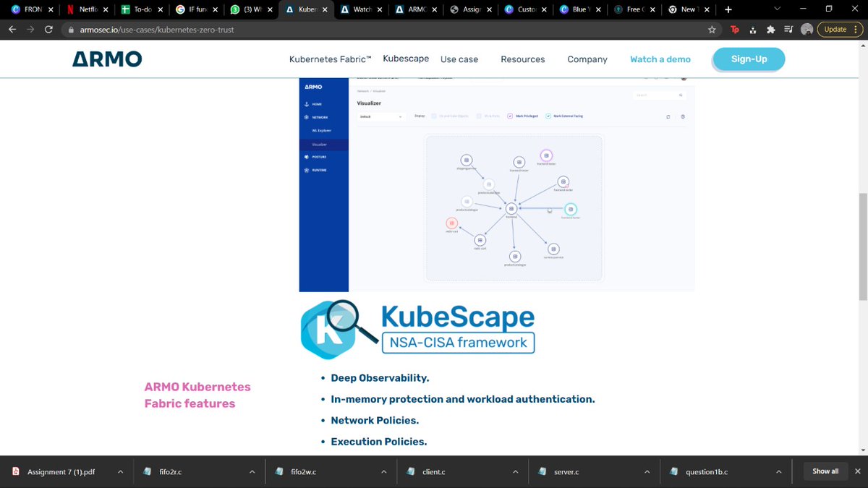This screenshot has width=868, height=488.
Task: Expand options for Assignment 7 (1).pdf
Action: [x=120, y=471]
